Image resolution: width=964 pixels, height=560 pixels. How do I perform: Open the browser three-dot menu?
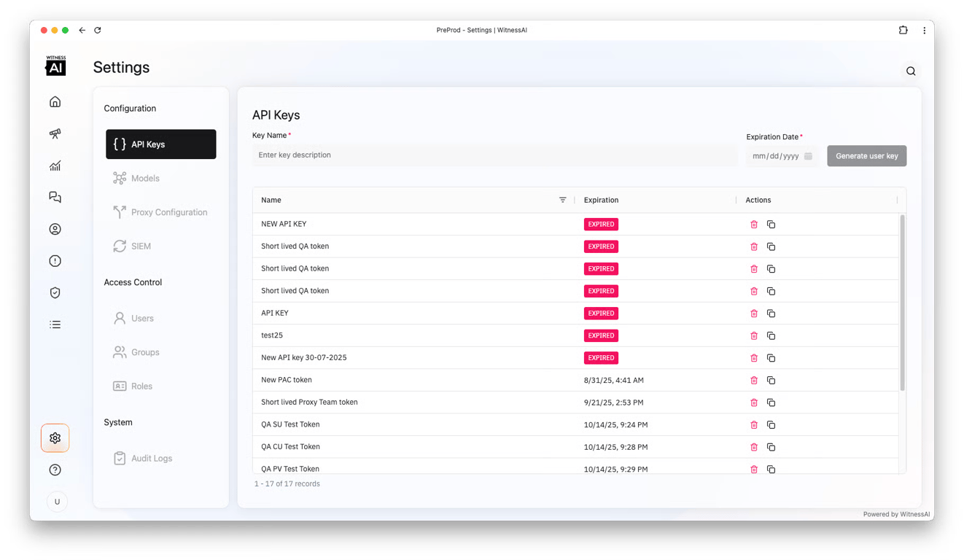925,30
